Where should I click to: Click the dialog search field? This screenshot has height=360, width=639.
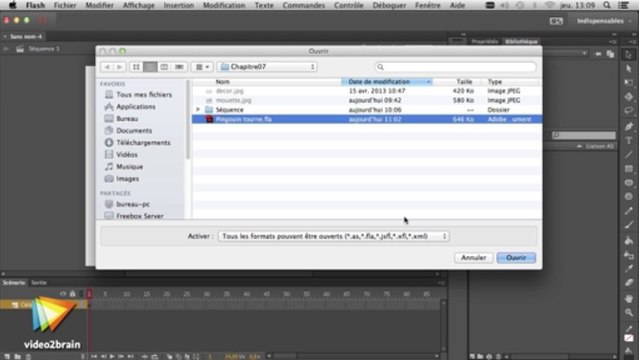[455, 67]
